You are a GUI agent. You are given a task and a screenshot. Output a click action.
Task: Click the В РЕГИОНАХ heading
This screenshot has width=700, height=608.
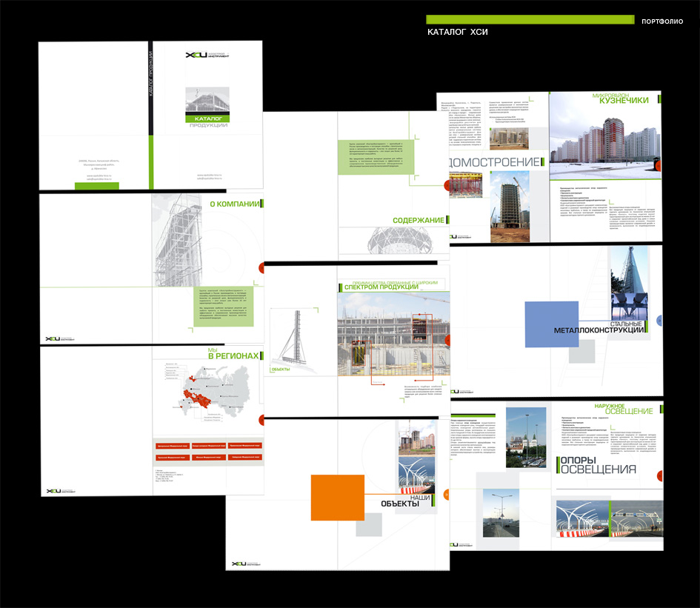233,355
